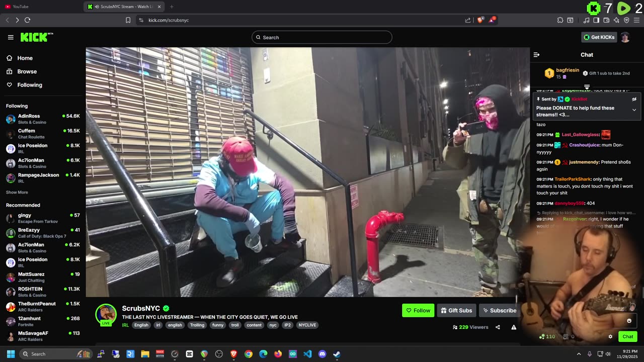Show more followed channels

click(17, 192)
